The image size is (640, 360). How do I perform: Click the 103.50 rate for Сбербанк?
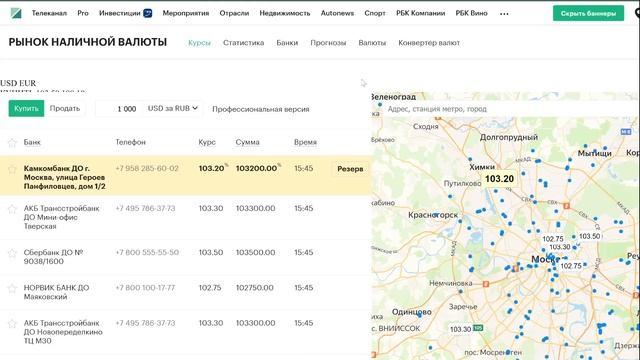pyautogui.click(x=211, y=252)
